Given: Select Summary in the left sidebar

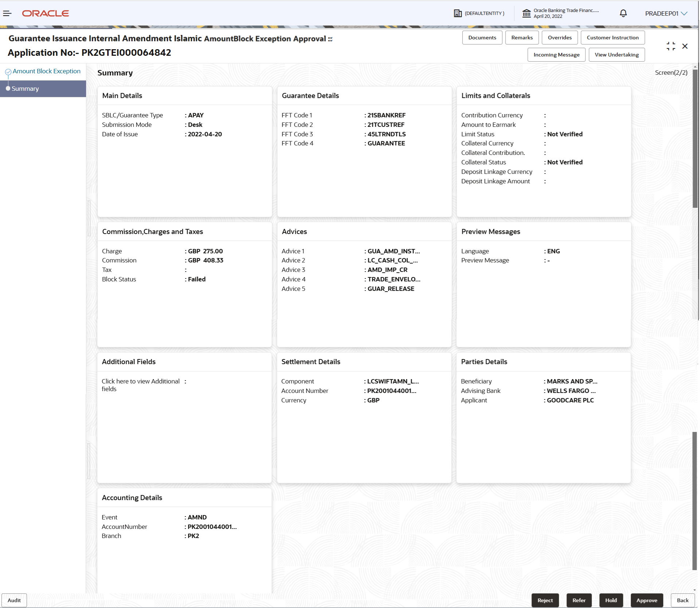Looking at the screenshot, I should pyautogui.click(x=25, y=88).
